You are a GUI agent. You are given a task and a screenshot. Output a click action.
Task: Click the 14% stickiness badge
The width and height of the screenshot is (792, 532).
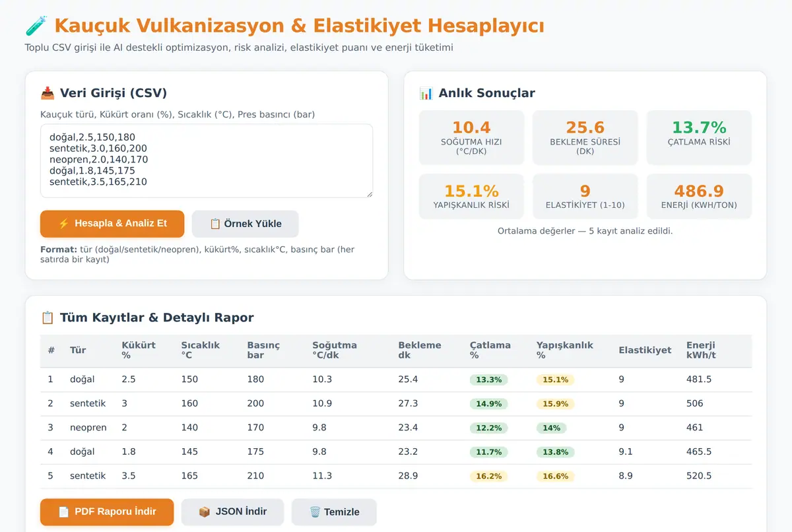tap(551, 428)
